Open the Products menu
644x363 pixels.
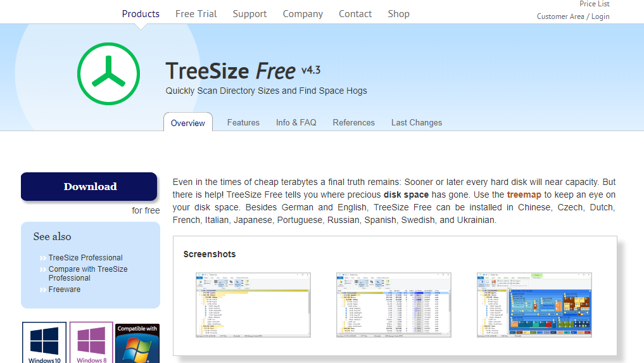click(x=141, y=13)
